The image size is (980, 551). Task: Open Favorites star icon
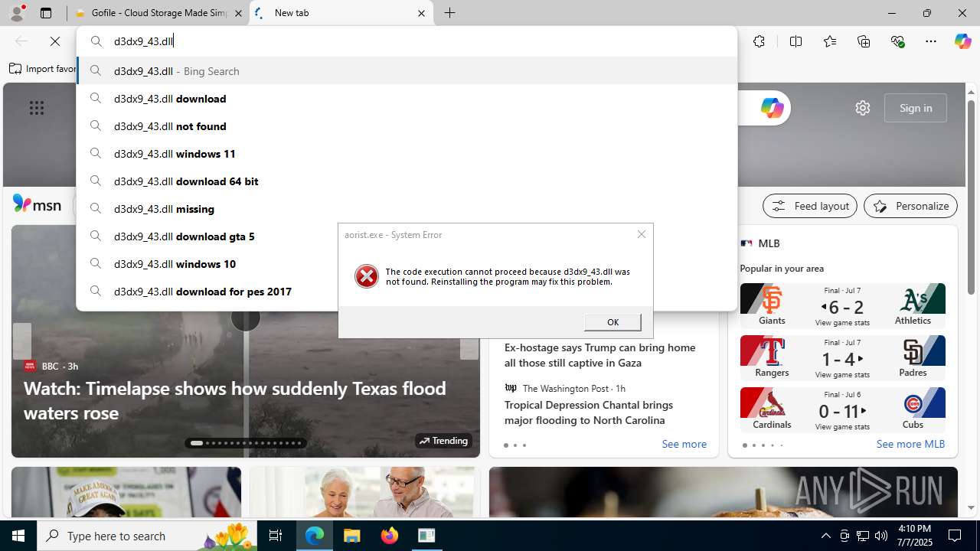coord(829,41)
